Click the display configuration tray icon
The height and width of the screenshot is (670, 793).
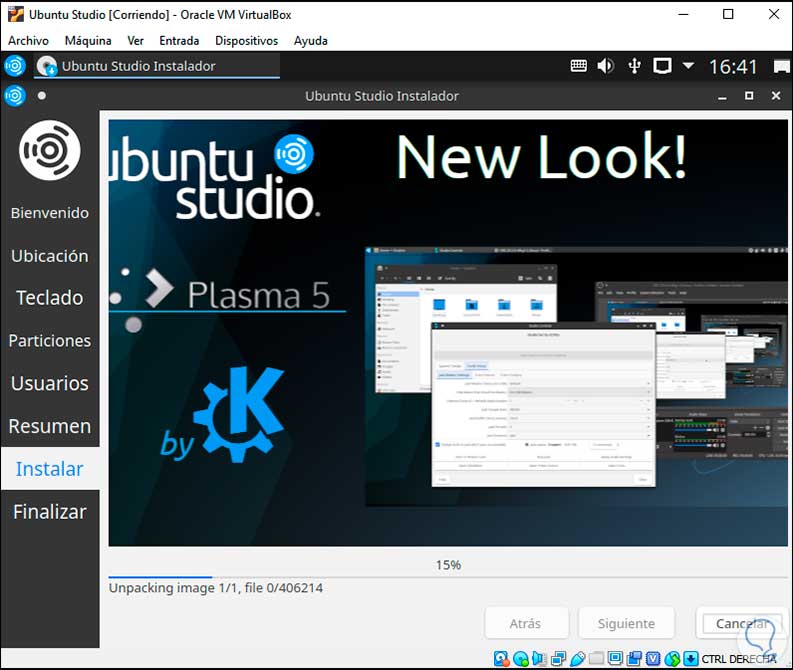[661, 66]
